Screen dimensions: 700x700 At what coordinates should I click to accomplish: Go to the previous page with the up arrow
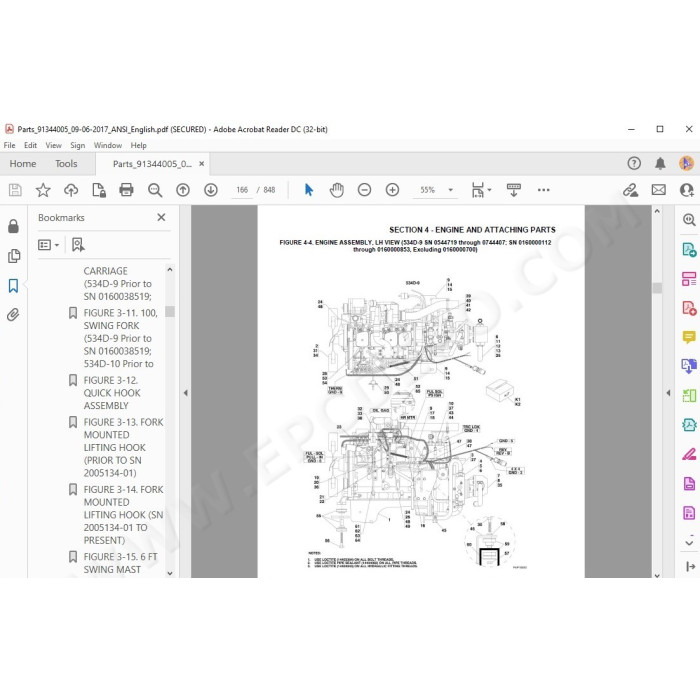click(183, 190)
